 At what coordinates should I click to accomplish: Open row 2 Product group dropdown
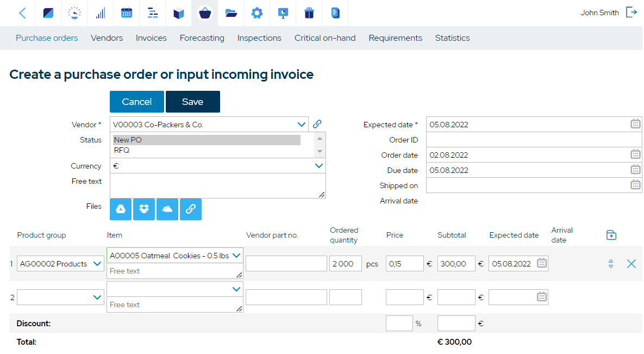97,297
